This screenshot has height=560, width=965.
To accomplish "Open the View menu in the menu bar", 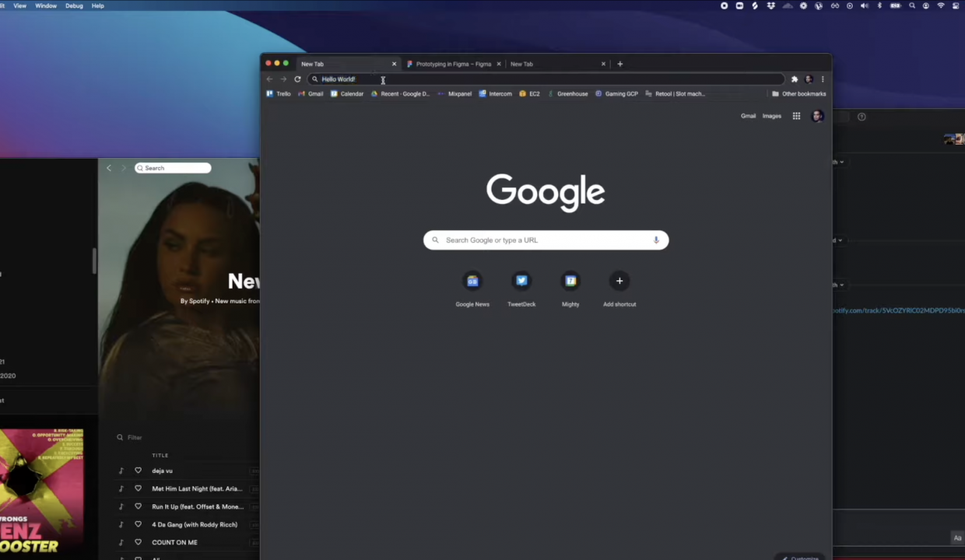I will click(19, 5).
